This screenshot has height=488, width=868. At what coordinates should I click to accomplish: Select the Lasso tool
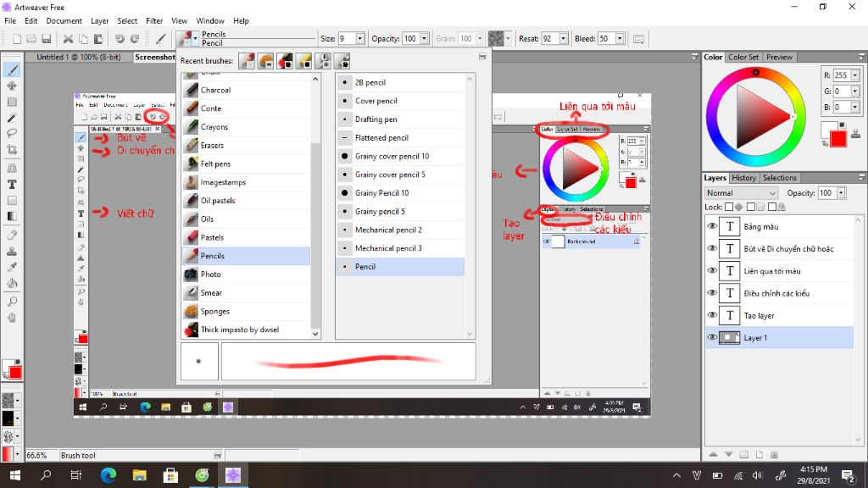click(x=12, y=133)
